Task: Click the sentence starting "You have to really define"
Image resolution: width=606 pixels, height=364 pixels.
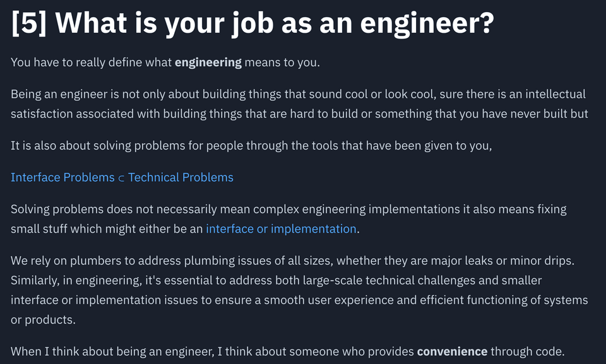Action: 165,62
